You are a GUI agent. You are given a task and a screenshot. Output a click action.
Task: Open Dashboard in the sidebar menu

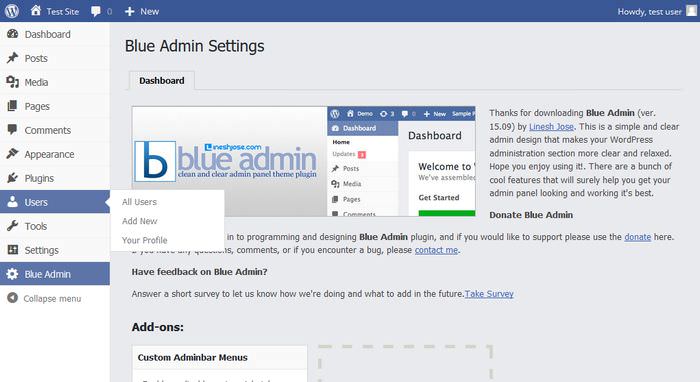click(x=55, y=34)
